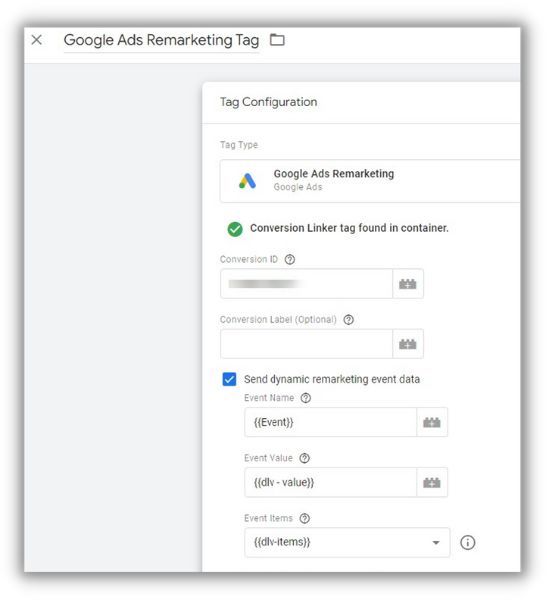Image resolution: width=548 pixels, height=600 pixels.
Task: Click the Tag Type label
Action: coord(239,145)
